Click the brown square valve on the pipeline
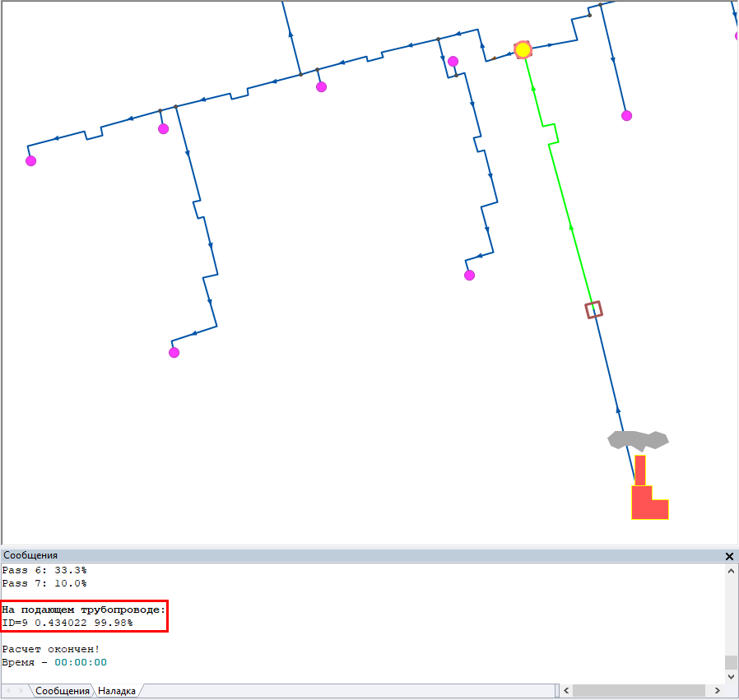Image resolution: width=739 pixels, height=700 pixels. [x=593, y=309]
